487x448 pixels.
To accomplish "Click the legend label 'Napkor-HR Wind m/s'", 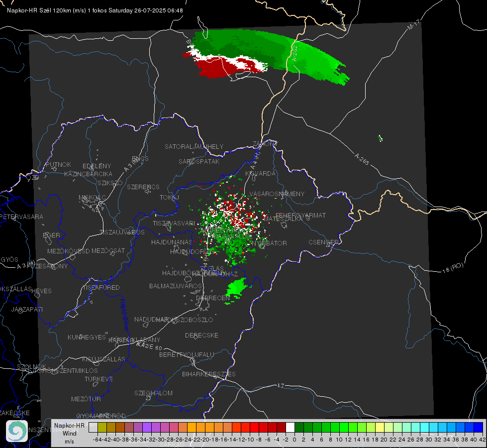I will [x=69, y=433].
